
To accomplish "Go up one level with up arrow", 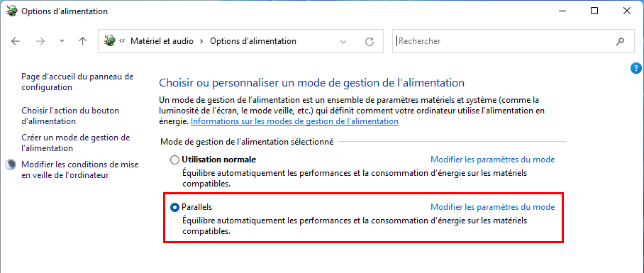I will pos(82,41).
